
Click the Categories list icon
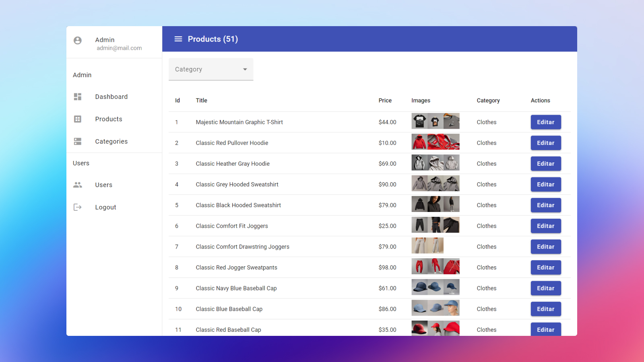tap(78, 142)
